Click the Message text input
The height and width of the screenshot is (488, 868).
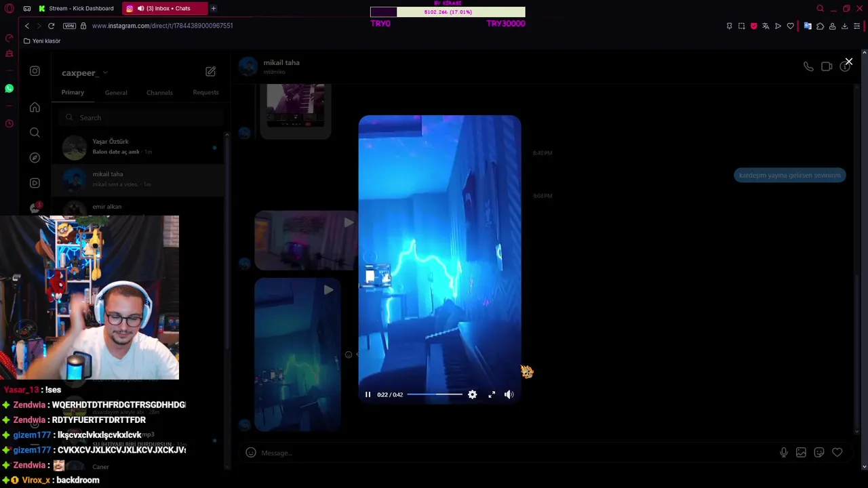click(515, 453)
